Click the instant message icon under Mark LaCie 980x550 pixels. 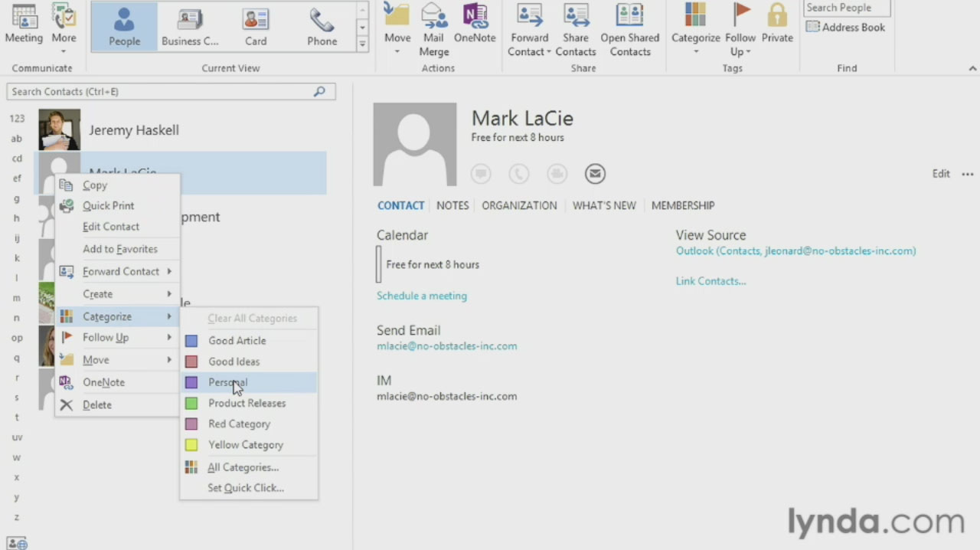click(x=481, y=174)
